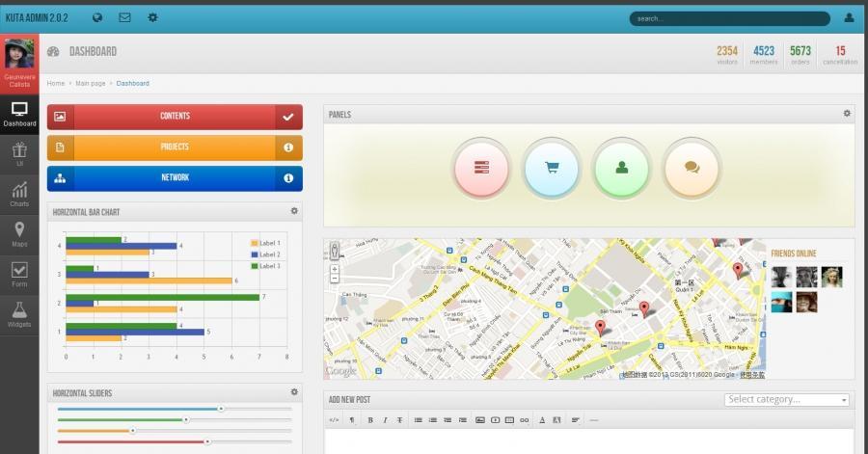The image size is (868, 454).
Task: Click the 15 cancellation stat
Action: tap(840, 54)
